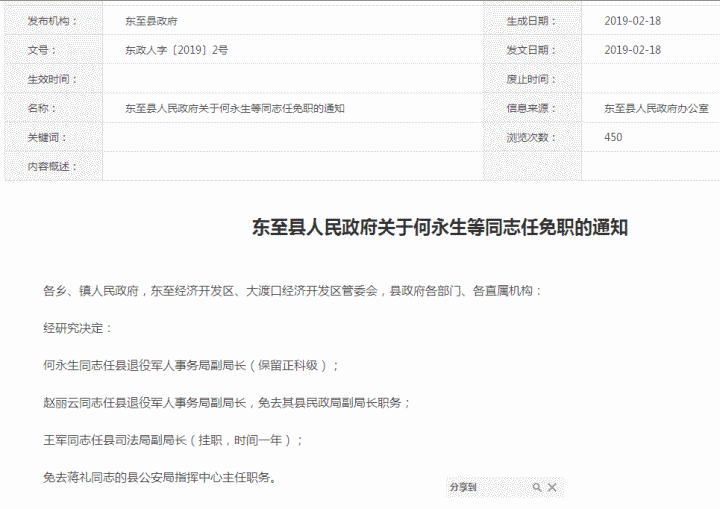
Task: Click the magnifier icon in share bar
Action: [537, 487]
